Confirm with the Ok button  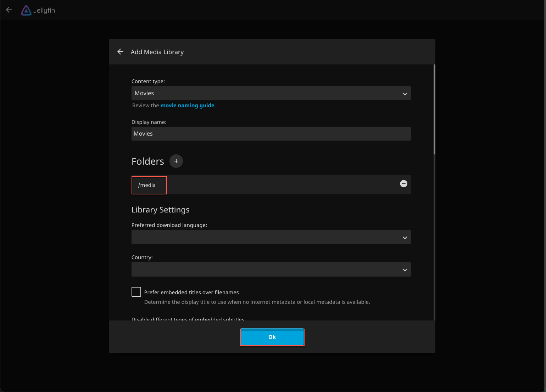click(272, 337)
